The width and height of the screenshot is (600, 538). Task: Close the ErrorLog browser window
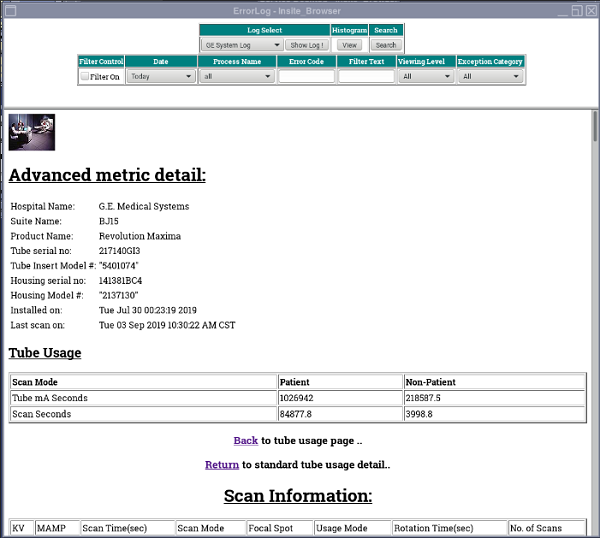click(x=590, y=9)
